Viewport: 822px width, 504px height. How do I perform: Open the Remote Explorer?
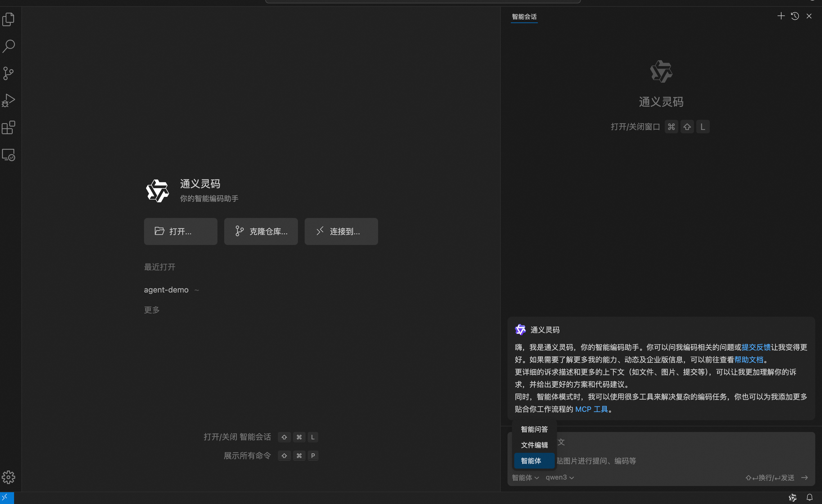pos(8,154)
